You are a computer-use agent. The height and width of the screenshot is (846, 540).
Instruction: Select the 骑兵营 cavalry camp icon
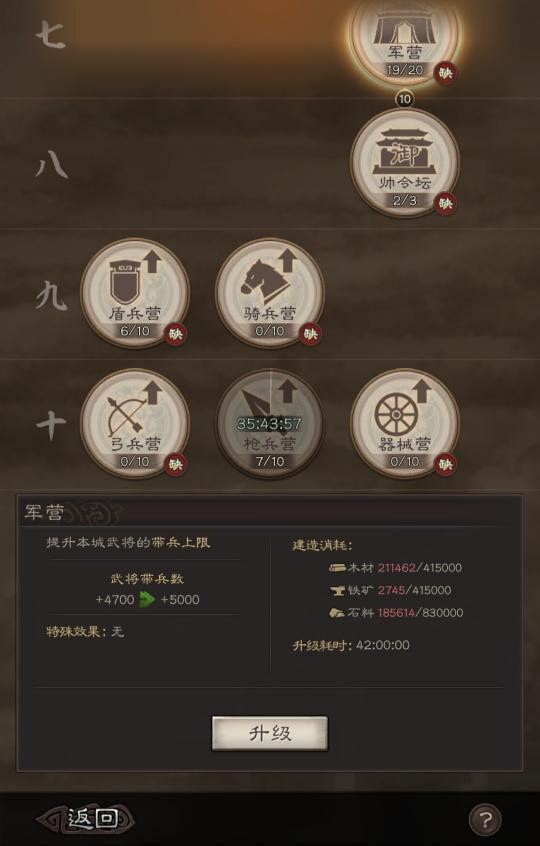tap(270, 293)
